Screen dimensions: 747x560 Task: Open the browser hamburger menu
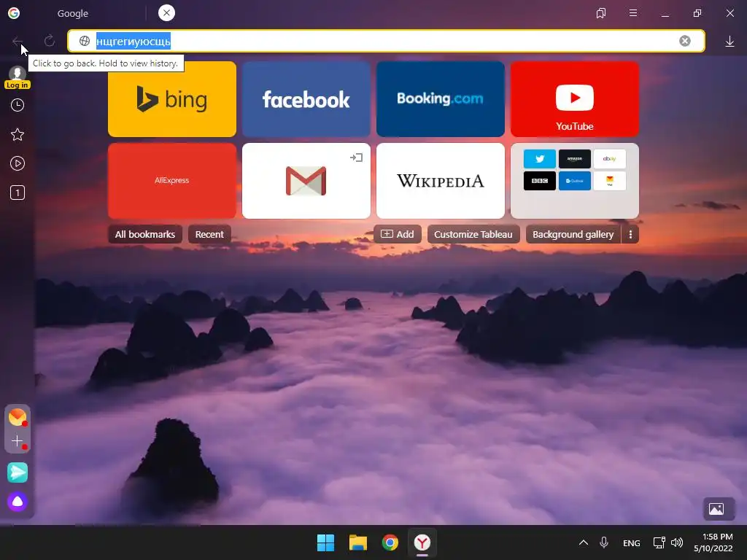(632, 13)
